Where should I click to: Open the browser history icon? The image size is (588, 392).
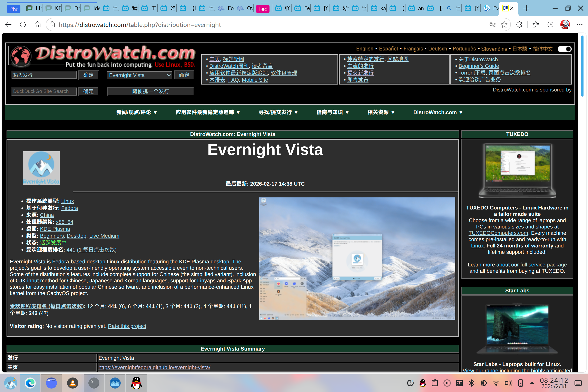550,24
